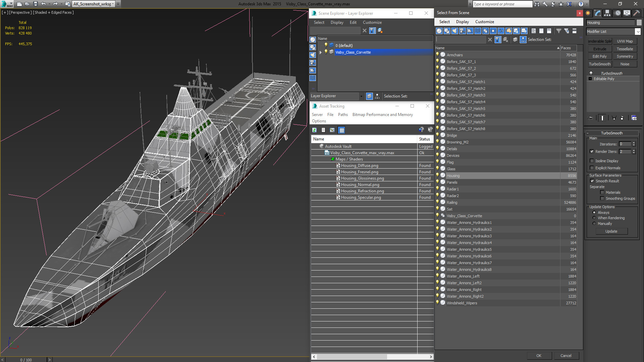Click Invert Selection icon in Select From Scene
This screenshot has height=362, width=644.
tap(549, 31)
